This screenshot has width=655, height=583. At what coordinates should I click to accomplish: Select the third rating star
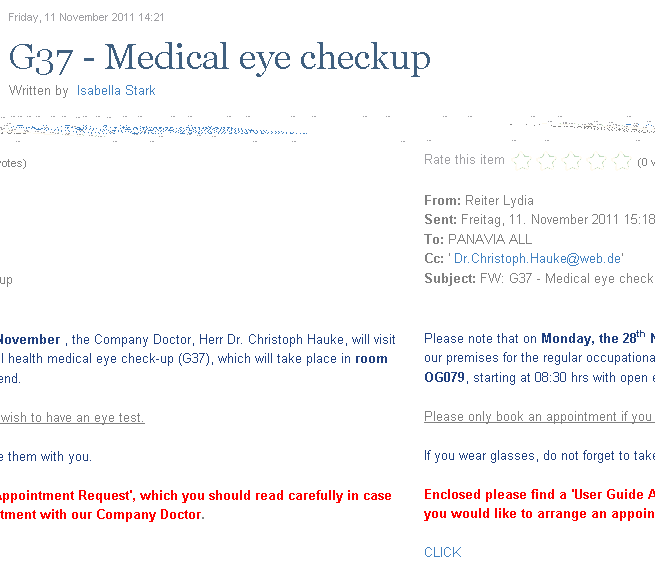coord(572,161)
